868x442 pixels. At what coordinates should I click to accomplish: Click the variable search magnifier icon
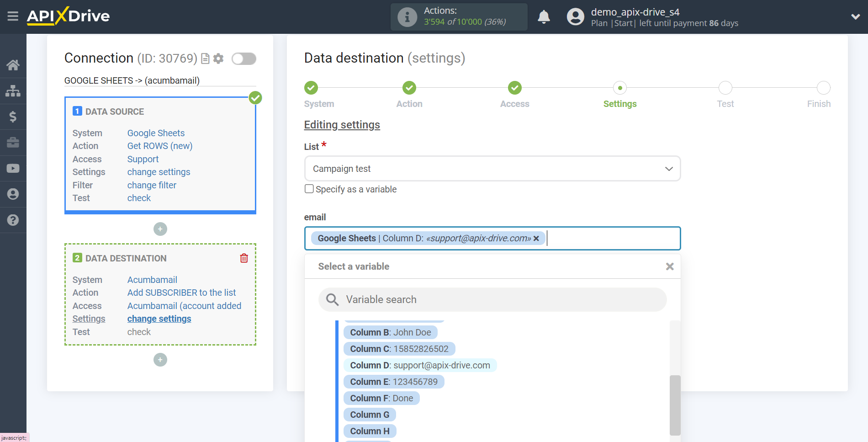point(332,299)
